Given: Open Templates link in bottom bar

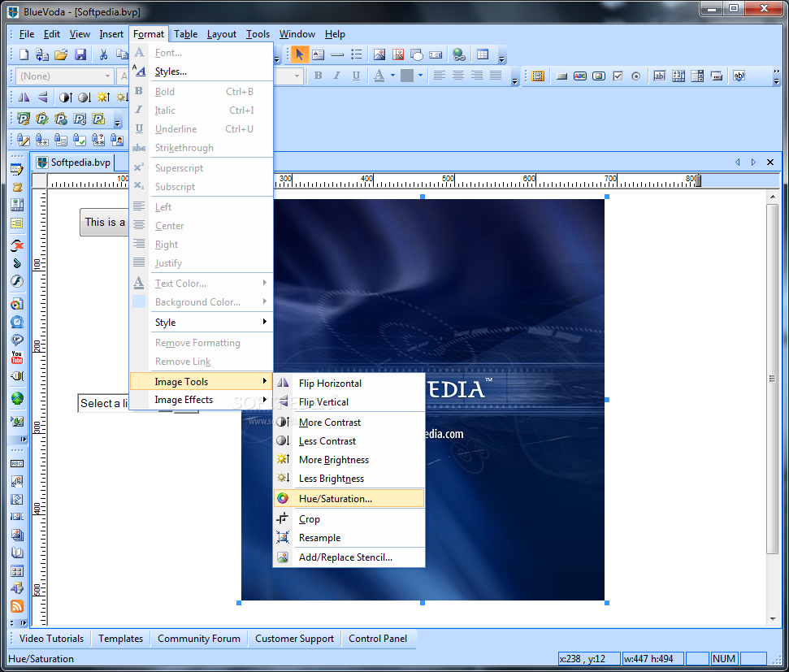Looking at the screenshot, I should 121,638.
